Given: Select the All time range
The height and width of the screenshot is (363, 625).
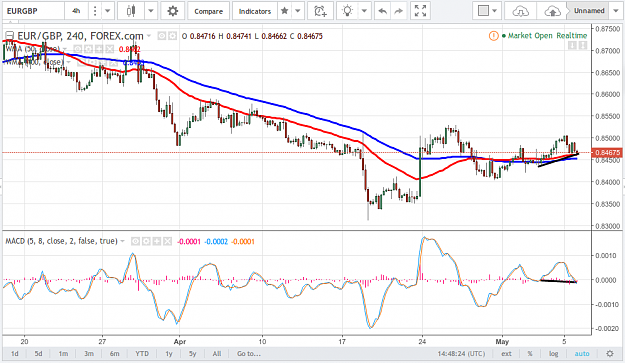Looking at the screenshot, I should click(217, 353).
